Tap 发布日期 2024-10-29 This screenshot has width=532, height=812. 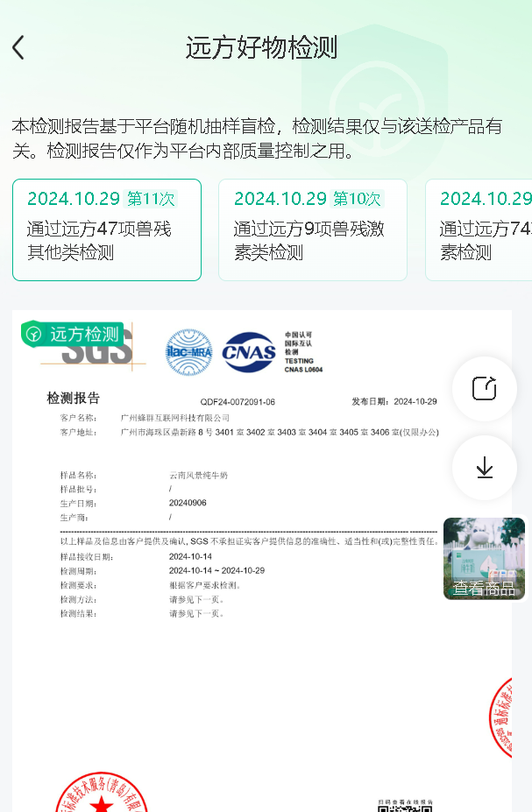(394, 401)
